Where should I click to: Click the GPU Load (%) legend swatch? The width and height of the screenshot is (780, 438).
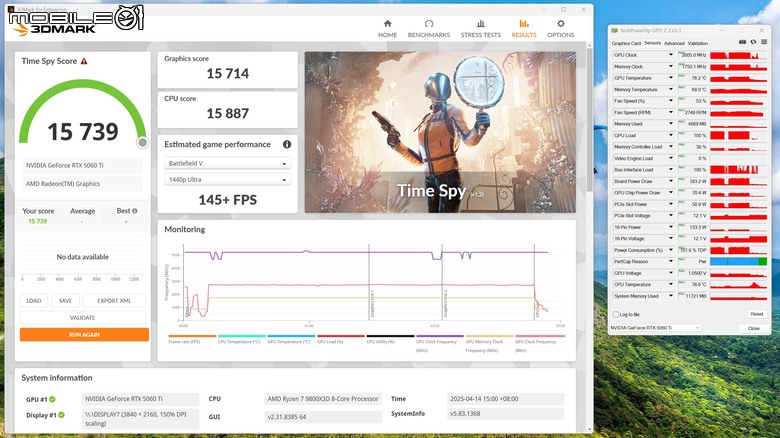coord(341,336)
